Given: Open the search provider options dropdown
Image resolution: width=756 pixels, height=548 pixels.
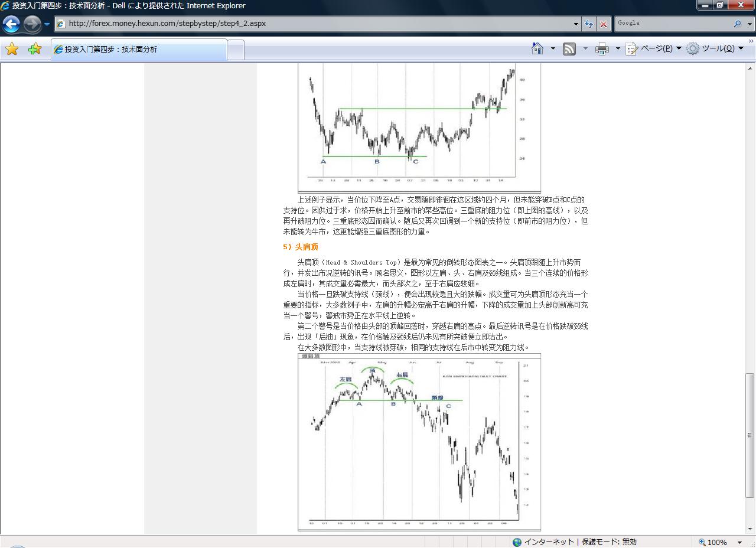Looking at the screenshot, I should (750, 24).
